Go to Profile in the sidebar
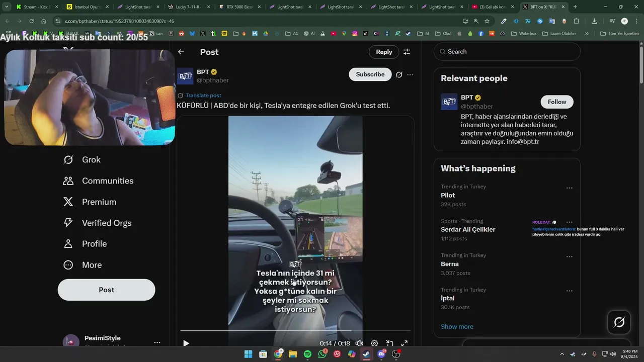 85,244
